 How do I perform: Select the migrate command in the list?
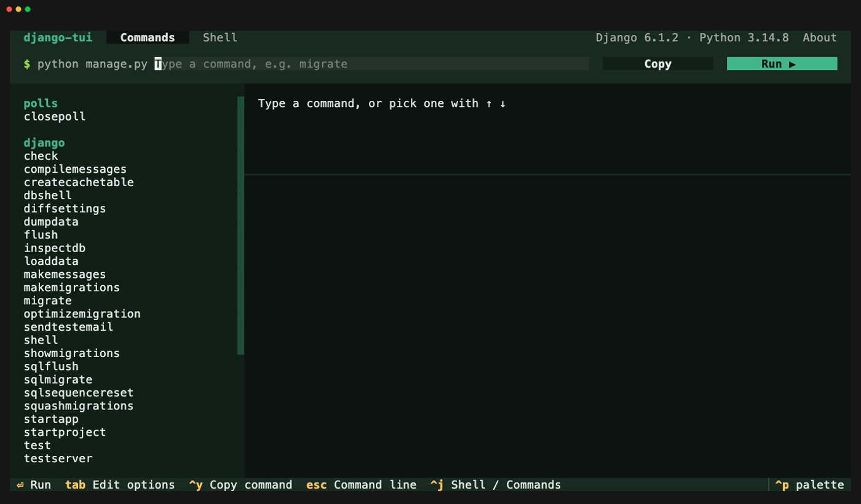(48, 301)
